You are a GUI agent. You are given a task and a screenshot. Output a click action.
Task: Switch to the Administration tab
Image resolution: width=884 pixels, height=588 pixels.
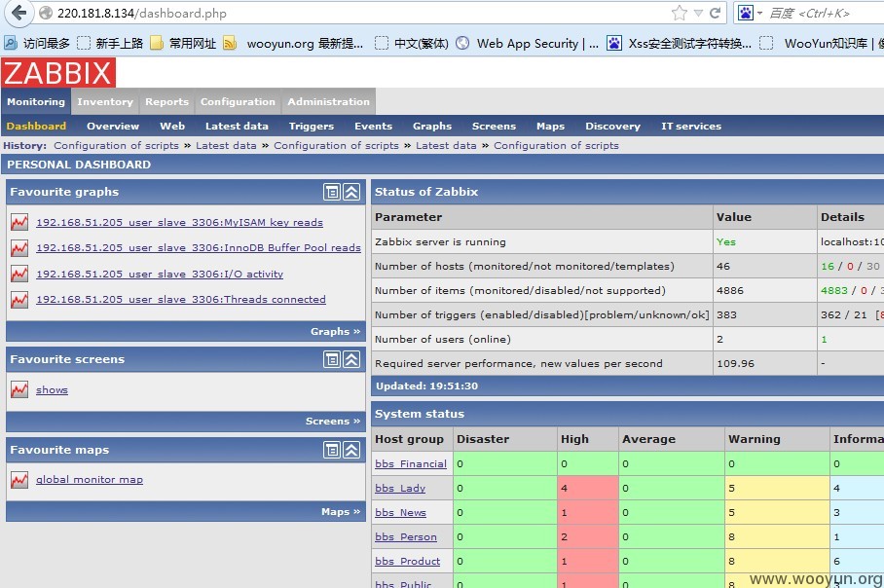tap(329, 101)
